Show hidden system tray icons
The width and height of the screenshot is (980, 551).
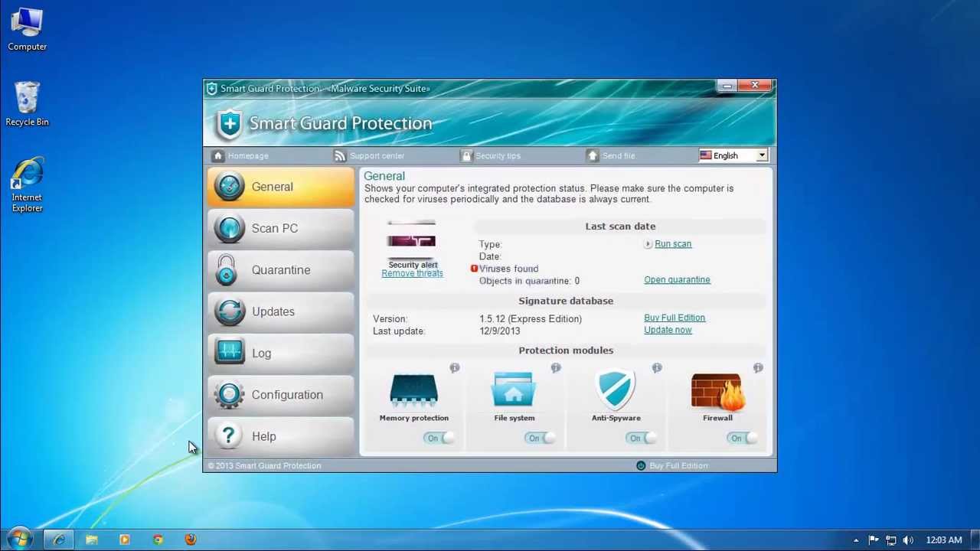[x=856, y=540]
